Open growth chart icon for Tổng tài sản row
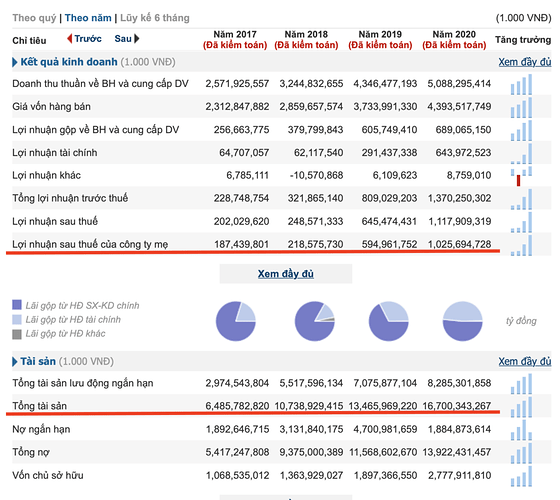Image resolution: width=560 pixels, height=500 pixels. [x=521, y=407]
